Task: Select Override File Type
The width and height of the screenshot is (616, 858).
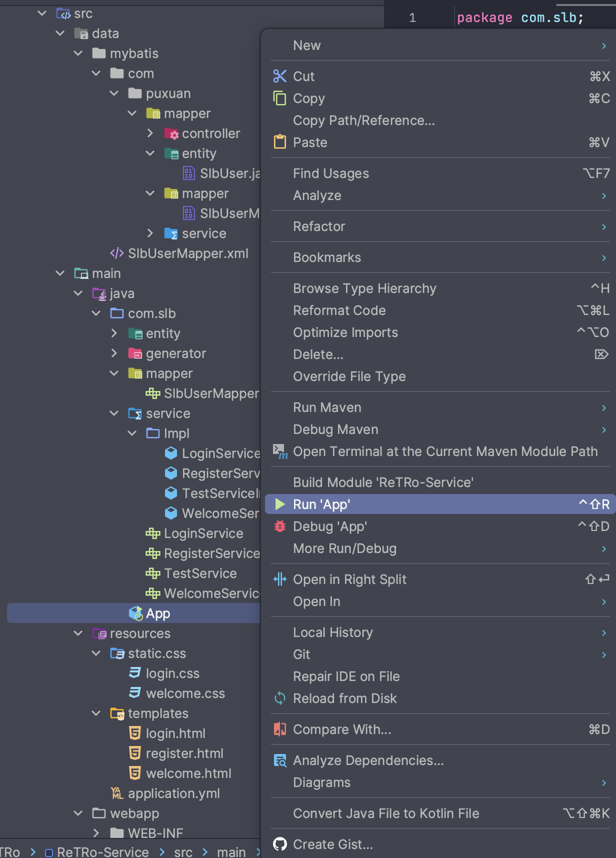Action: click(x=440, y=376)
